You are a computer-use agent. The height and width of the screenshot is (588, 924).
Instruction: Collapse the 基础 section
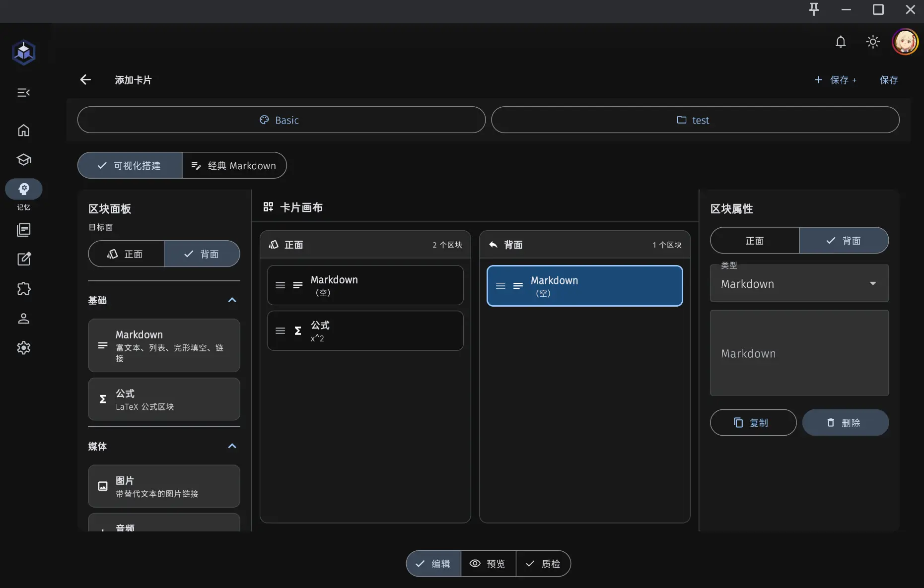[x=232, y=300]
